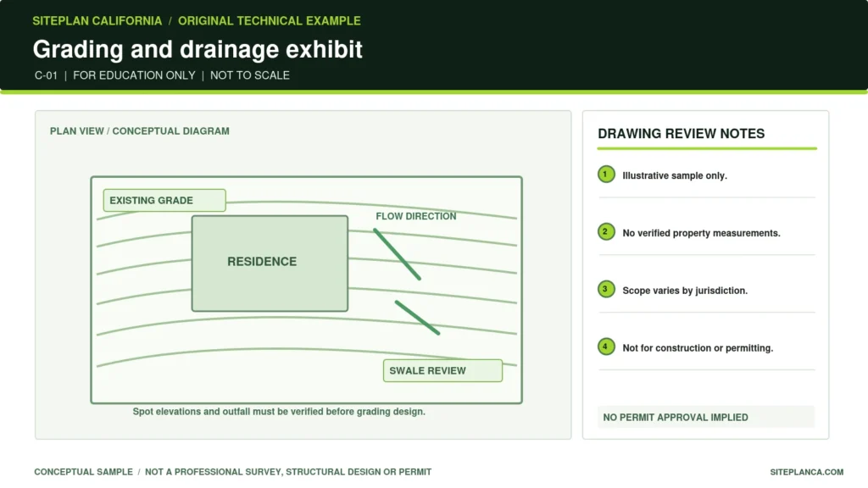Click the number 4 note badge

[x=606, y=347]
